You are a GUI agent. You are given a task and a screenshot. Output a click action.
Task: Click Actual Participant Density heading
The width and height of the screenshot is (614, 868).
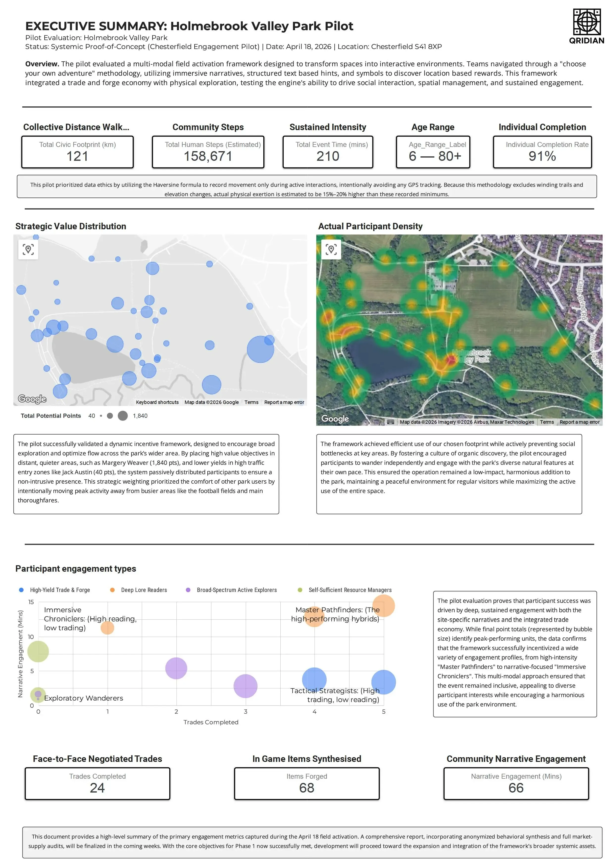[370, 226]
